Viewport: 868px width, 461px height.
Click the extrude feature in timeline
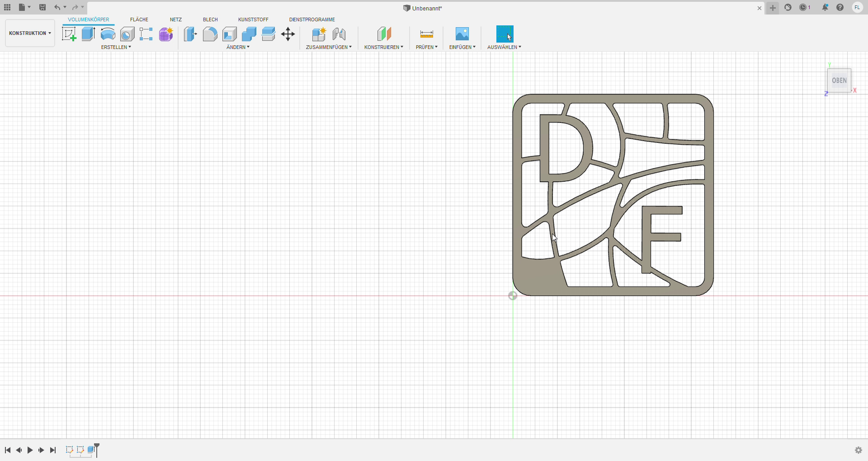click(x=91, y=450)
